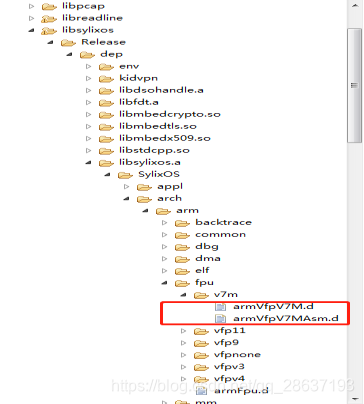Click the libmbedx509.so folder icon
This screenshot has width=364, height=404.
click(x=106, y=138)
